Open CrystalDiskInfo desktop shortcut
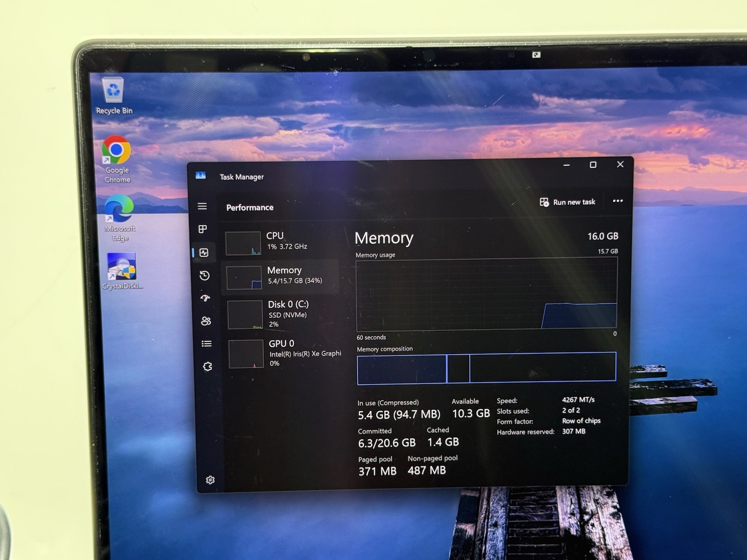The height and width of the screenshot is (560, 747). pos(122,271)
